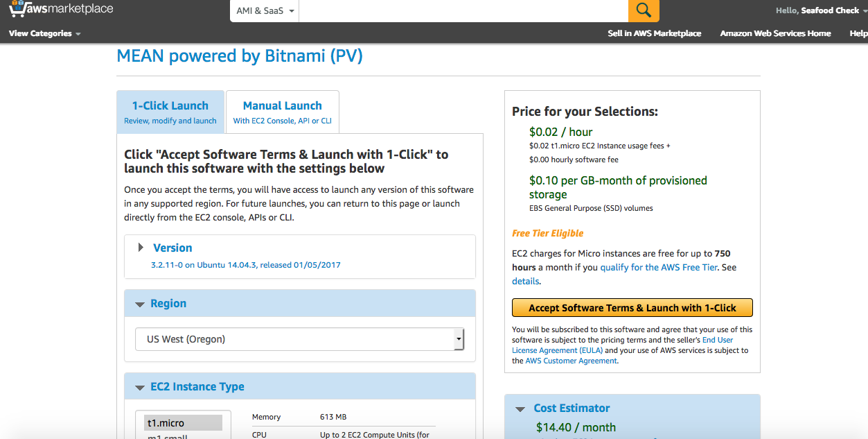The height and width of the screenshot is (439, 868).
Task: Open the End User License Agreement (EULA) link
Action: [622, 345]
